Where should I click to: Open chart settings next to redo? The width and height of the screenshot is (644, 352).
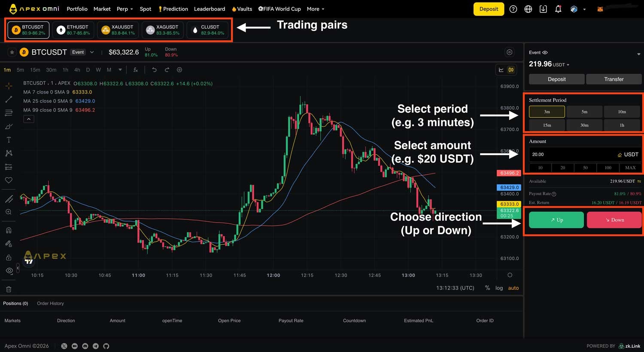point(179,70)
